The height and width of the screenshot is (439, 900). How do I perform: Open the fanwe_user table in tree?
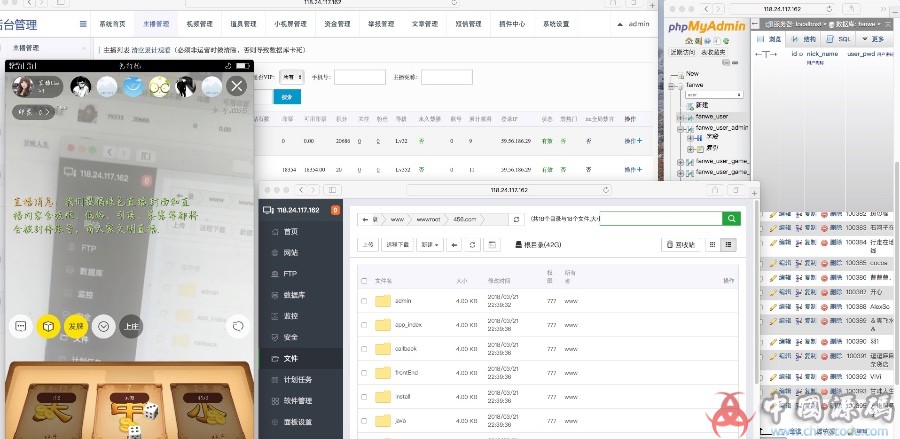(712, 116)
